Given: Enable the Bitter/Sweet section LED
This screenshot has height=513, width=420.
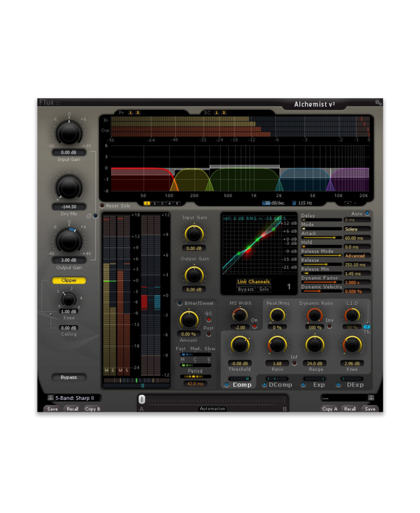Looking at the screenshot, I should click(x=180, y=303).
